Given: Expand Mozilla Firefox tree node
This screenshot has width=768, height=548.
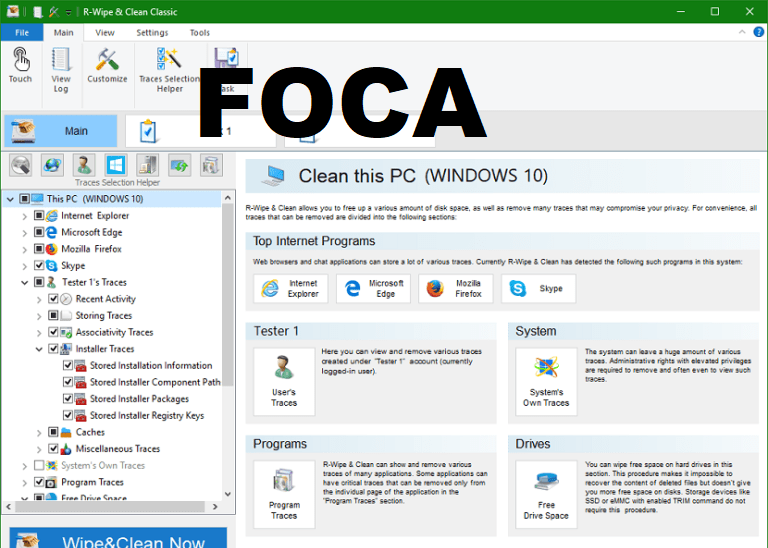Looking at the screenshot, I should 24,249.
